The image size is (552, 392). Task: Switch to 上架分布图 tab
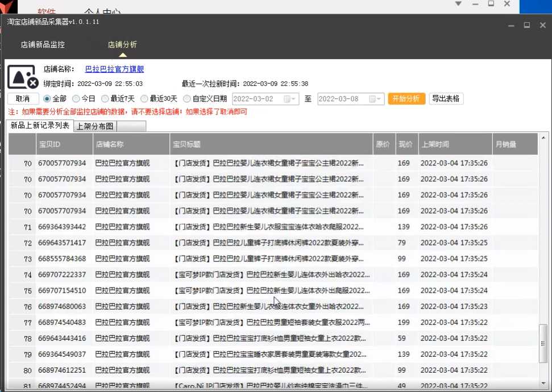pyautogui.click(x=95, y=126)
